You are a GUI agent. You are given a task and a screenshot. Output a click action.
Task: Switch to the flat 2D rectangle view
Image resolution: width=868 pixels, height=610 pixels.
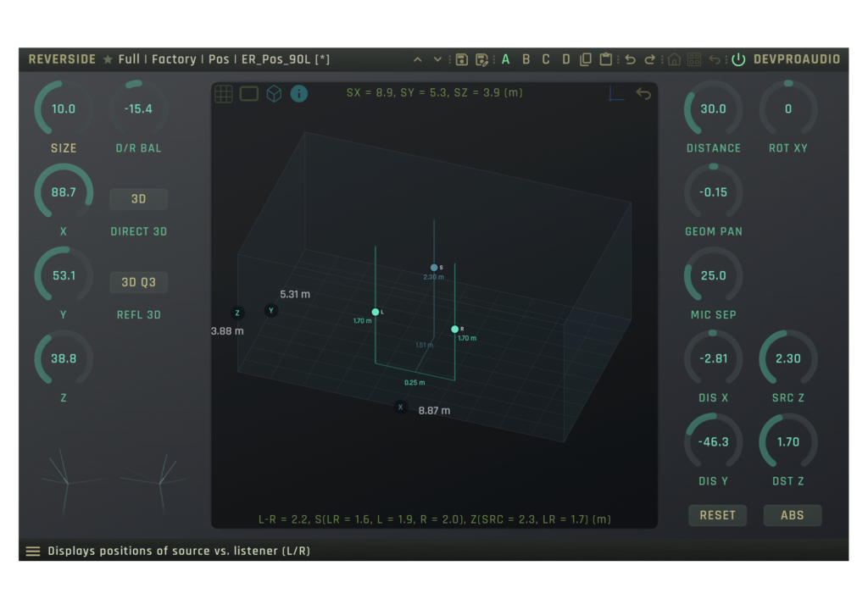click(x=249, y=93)
